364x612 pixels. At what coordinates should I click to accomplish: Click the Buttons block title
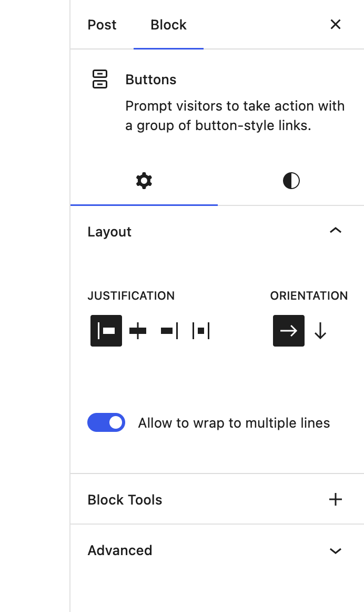pos(151,80)
